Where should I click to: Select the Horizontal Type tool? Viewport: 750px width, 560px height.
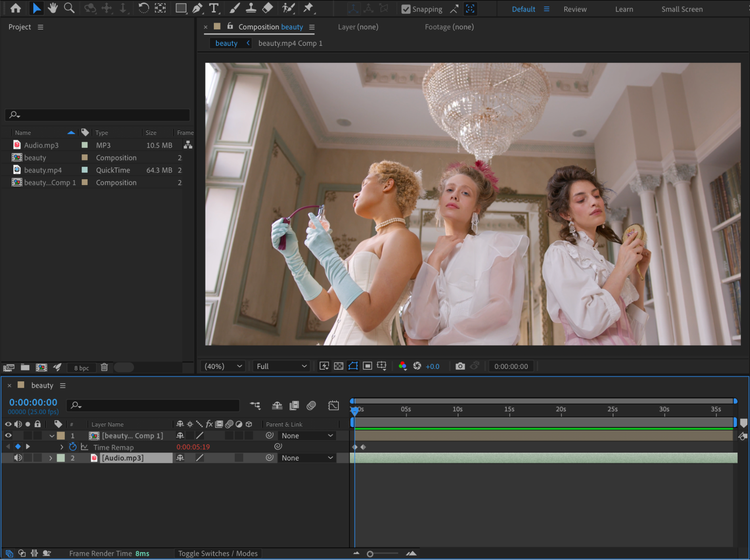(x=214, y=8)
